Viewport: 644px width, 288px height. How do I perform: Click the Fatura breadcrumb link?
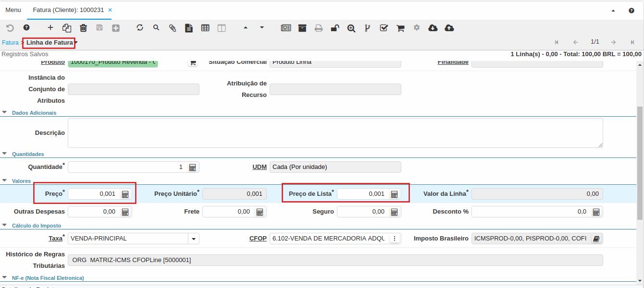(10, 43)
